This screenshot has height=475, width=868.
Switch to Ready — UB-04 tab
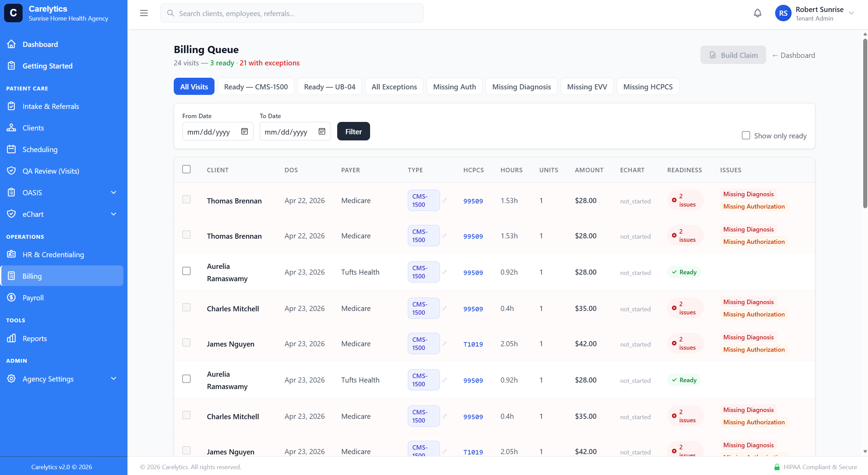(330, 86)
